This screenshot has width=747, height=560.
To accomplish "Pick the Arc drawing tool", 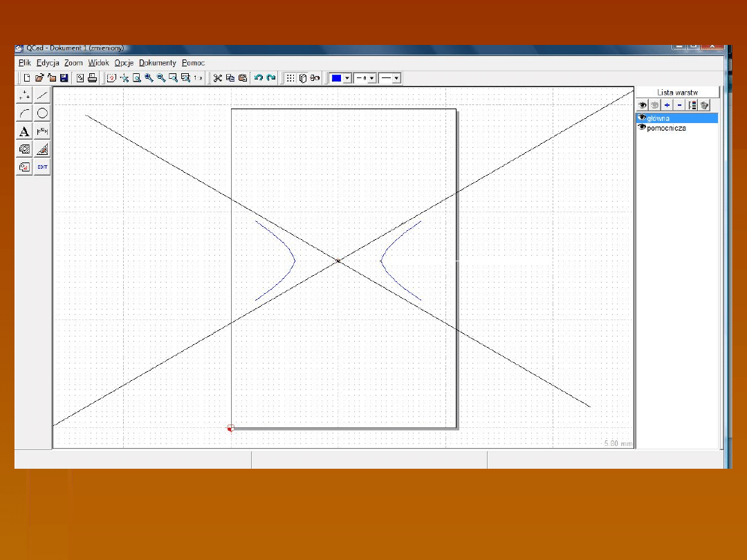I will (24, 113).
